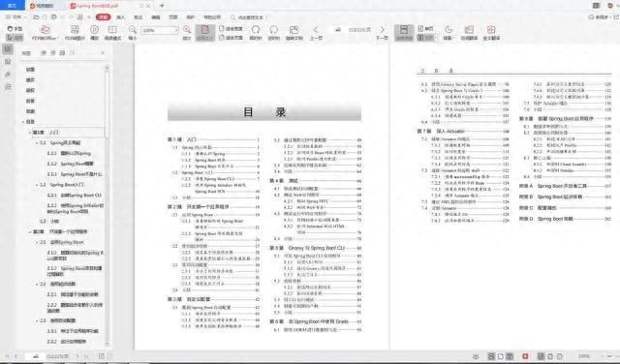Open night mode/background options
The image size is (620, 364).
pos(449,33)
